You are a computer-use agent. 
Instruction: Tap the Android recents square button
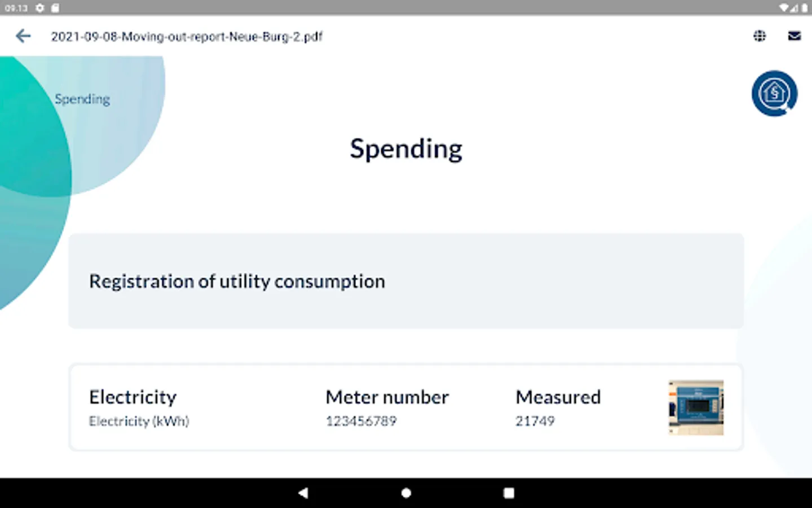point(509,493)
